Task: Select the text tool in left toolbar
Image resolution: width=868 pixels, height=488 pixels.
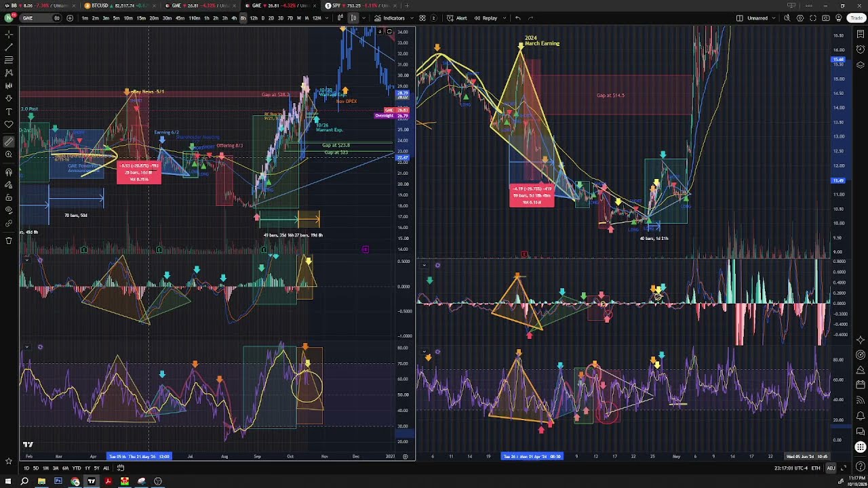Action: pyautogui.click(x=9, y=111)
